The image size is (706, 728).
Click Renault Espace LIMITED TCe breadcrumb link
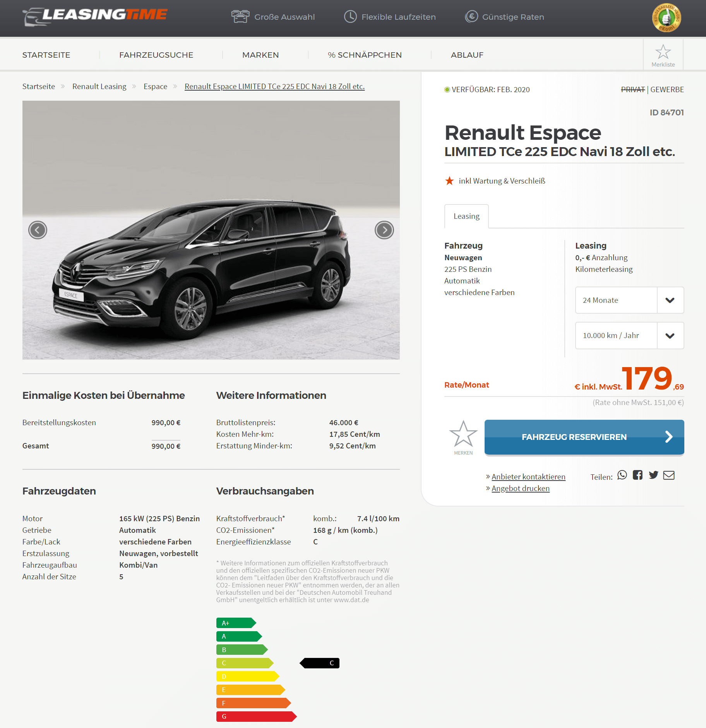point(274,86)
